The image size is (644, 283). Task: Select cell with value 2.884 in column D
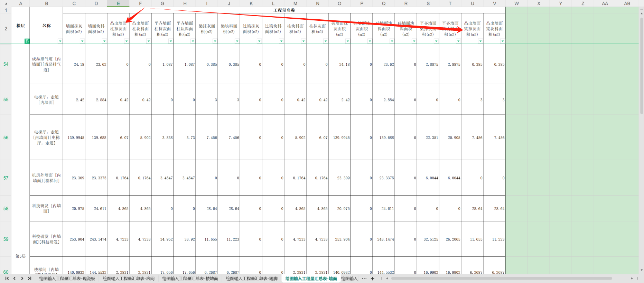click(x=96, y=100)
